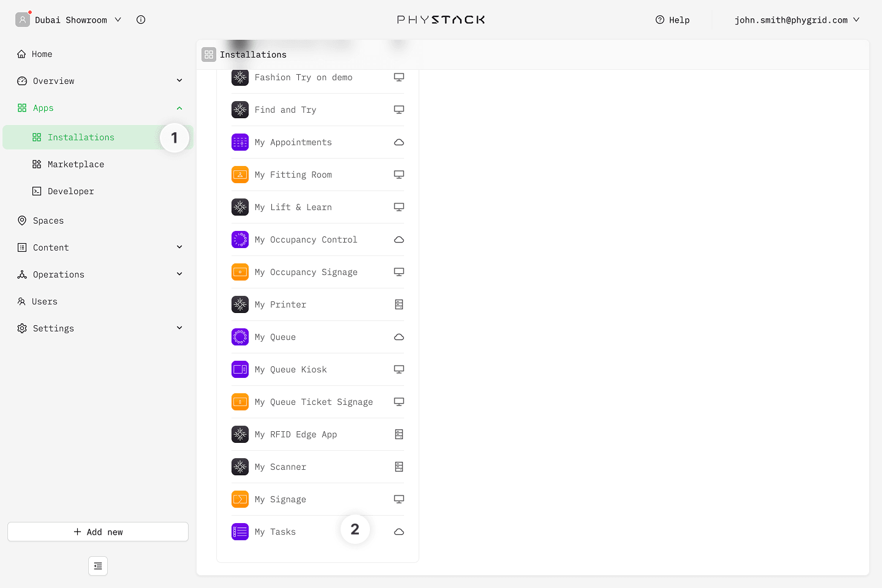This screenshot has width=882, height=588.
Task: Click the My Occupancy Signage orange icon
Action: point(240,272)
